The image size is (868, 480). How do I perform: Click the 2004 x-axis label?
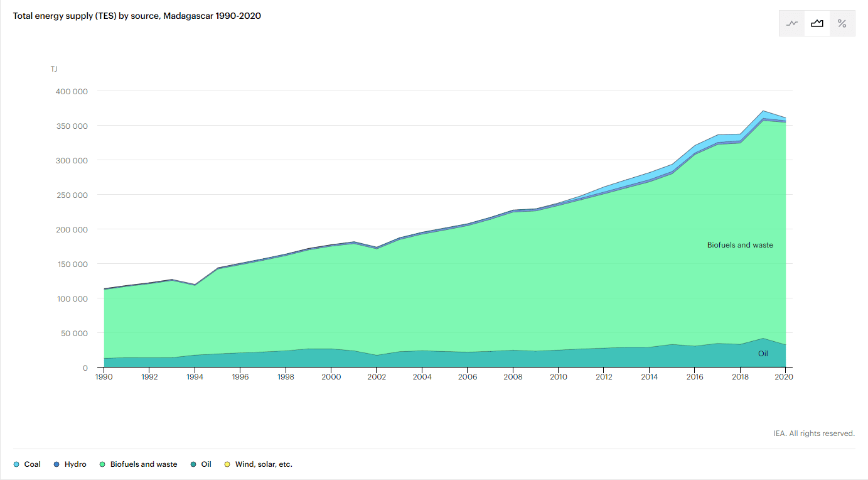(422, 377)
